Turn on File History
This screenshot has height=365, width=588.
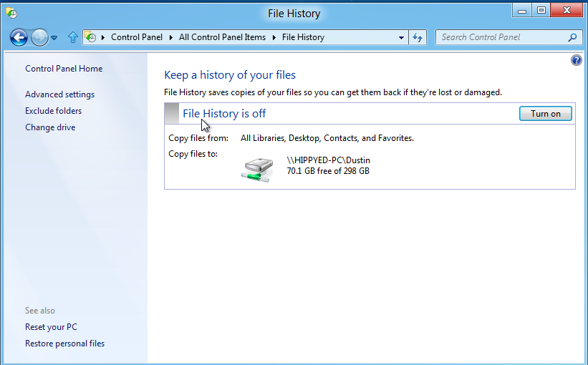[545, 113]
